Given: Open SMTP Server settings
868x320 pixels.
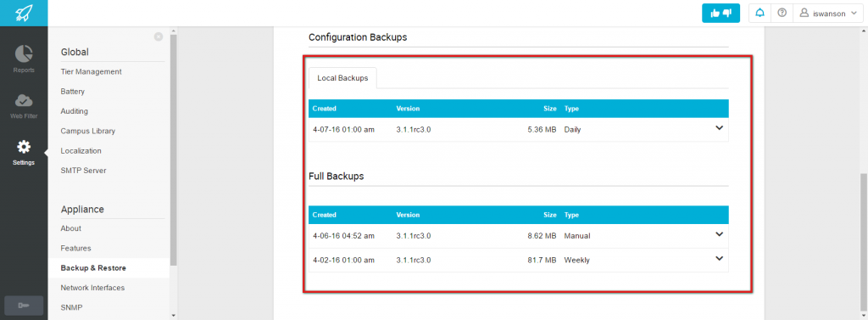Looking at the screenshot, I should click(83, 171).
